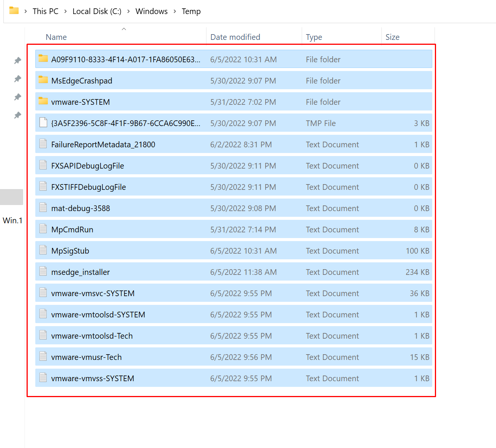Click the folder icon in the address bar
The width and height of the screenshot is (496, 448).
click(x=14, y=11)
